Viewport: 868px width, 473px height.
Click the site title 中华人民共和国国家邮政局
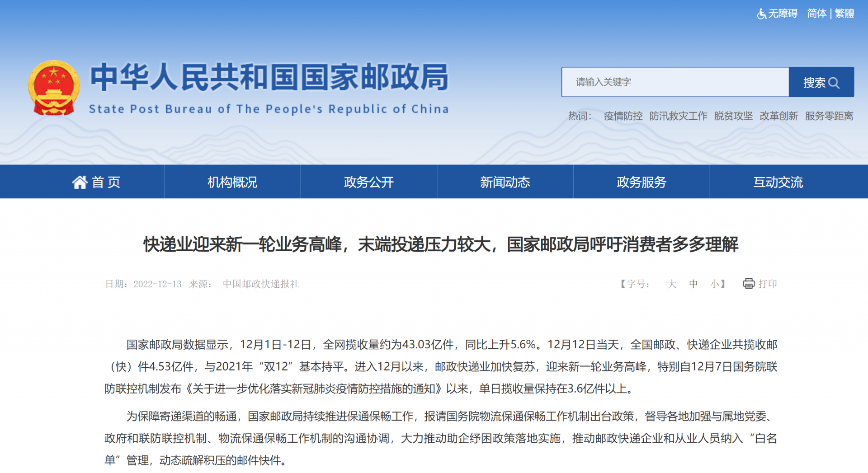pos(269,77)
